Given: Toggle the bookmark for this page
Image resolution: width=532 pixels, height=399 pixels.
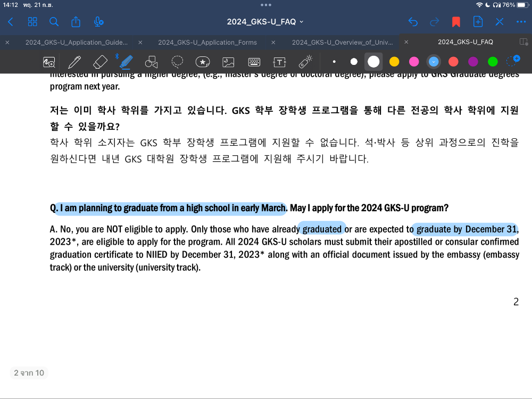Looking at the screenshot, I should tap(456, 22).
